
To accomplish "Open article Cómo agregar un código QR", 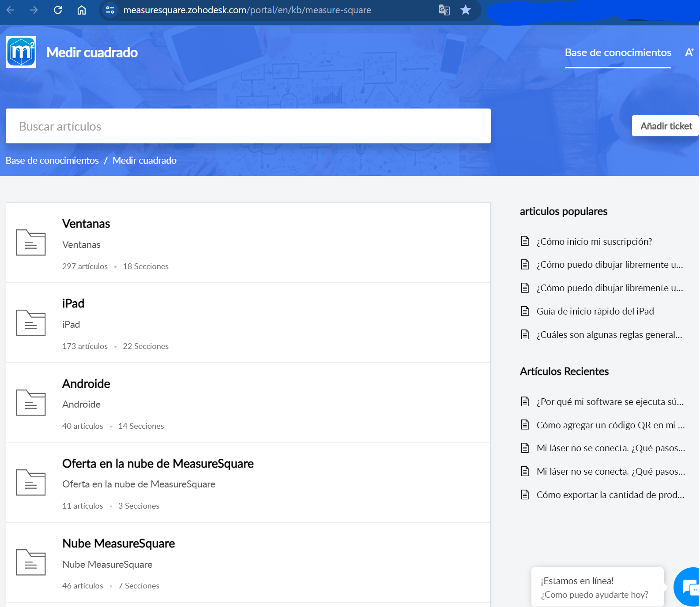I will pos(611,425).
